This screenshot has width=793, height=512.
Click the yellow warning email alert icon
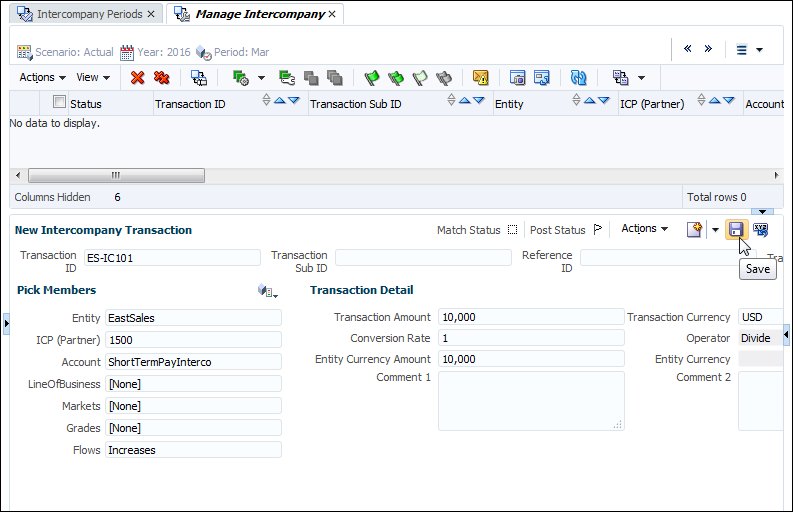pos(480,77)
